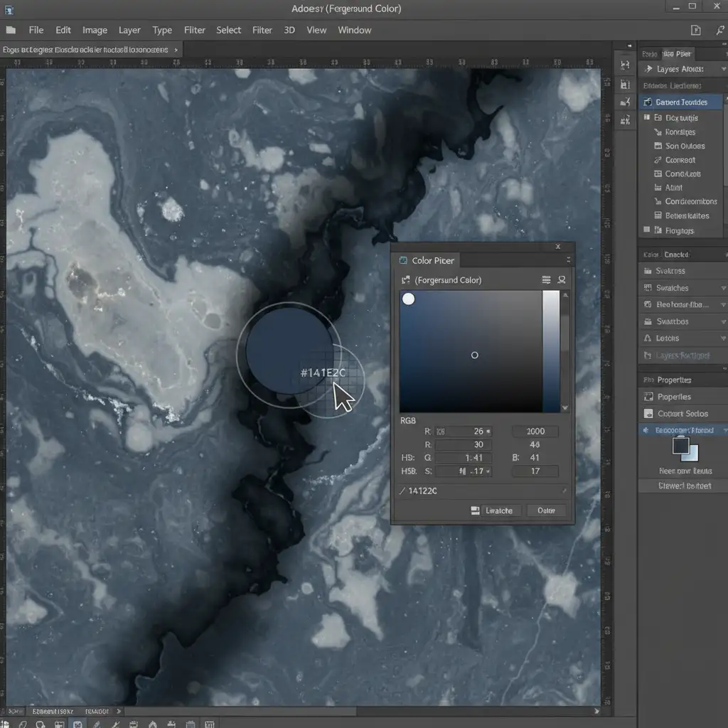Open the Image menu
Screen dimensions: 728x728
(x=95, y=30)
